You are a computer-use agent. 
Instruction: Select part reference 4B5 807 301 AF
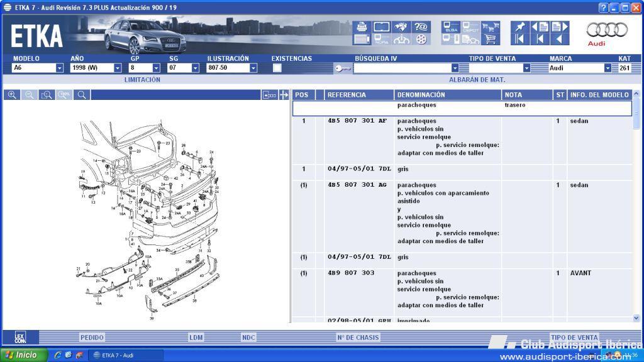[357, 121]
